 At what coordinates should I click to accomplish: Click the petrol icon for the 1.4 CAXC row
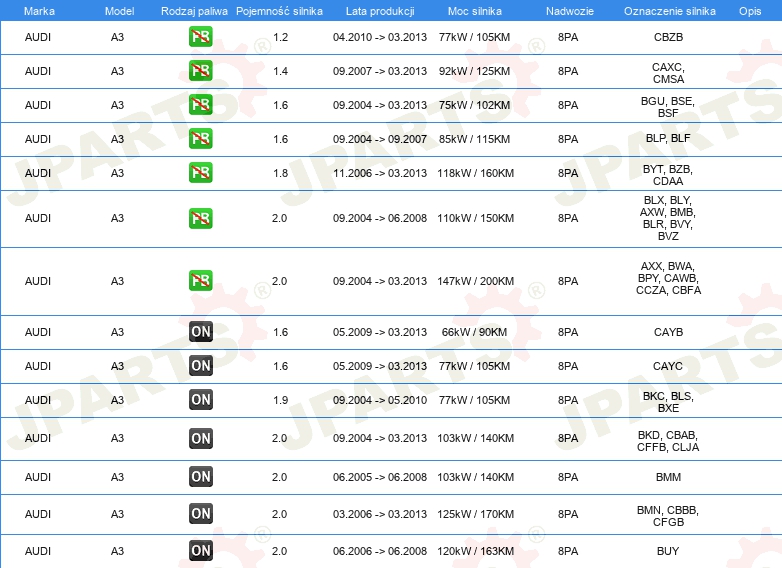pyautogui.click(x=200, y=71)
